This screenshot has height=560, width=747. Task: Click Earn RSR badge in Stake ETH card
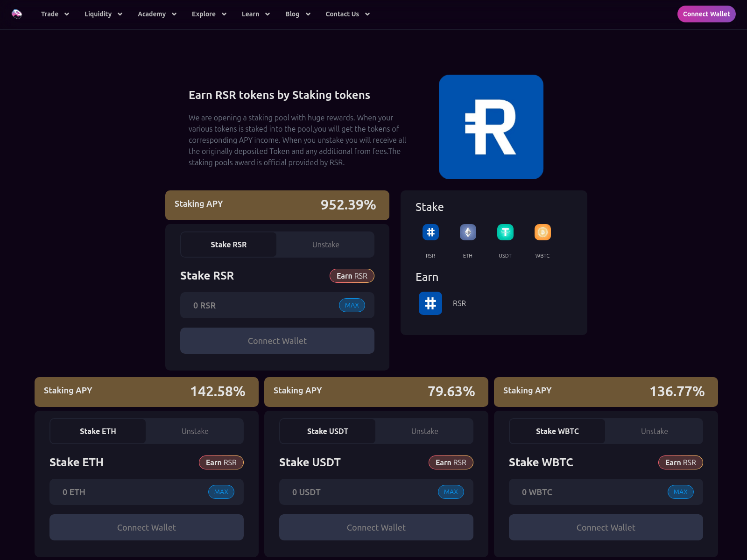tap(221, 462)
